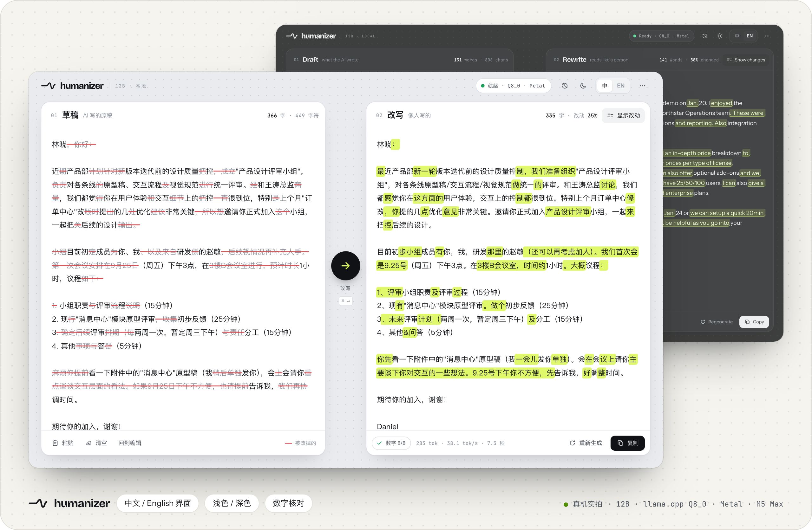Click Regenerate in dark window

point(717,322)
